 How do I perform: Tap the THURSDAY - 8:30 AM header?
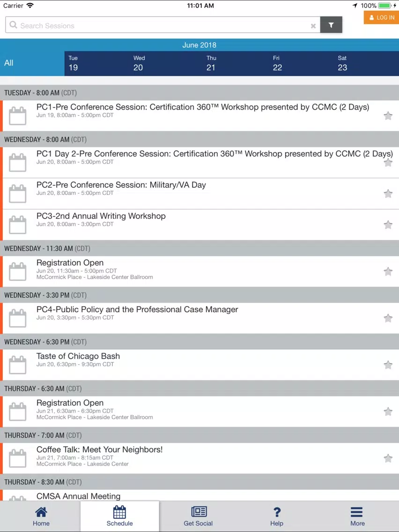click(199, 482)
